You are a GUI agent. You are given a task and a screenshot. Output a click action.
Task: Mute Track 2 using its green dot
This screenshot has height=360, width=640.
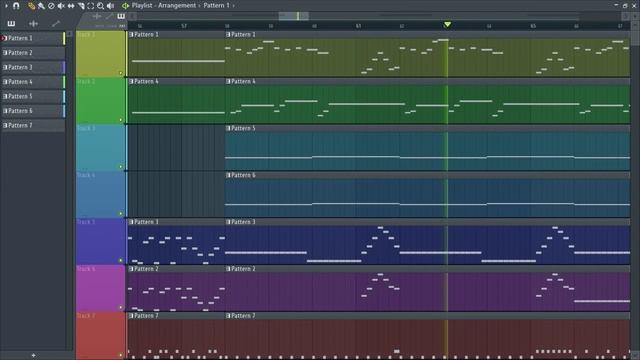click(x=120, y=120)
